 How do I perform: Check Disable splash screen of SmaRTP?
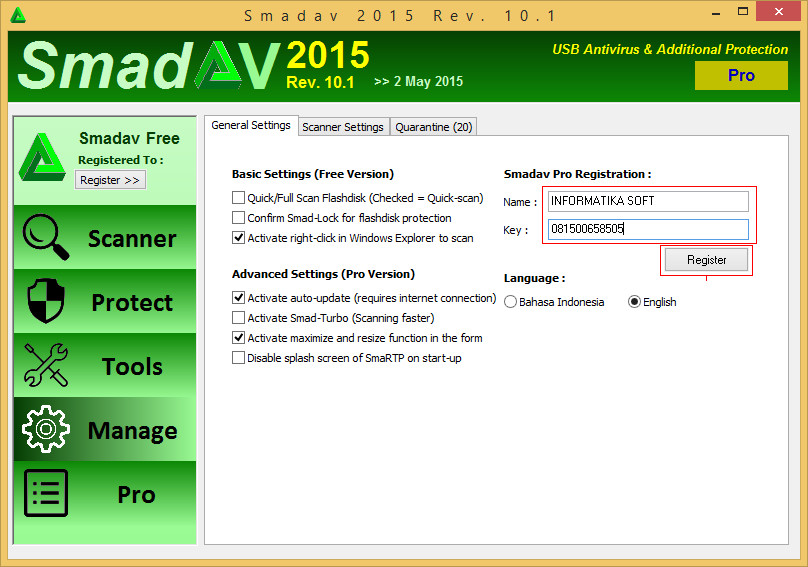click(238, 358)
